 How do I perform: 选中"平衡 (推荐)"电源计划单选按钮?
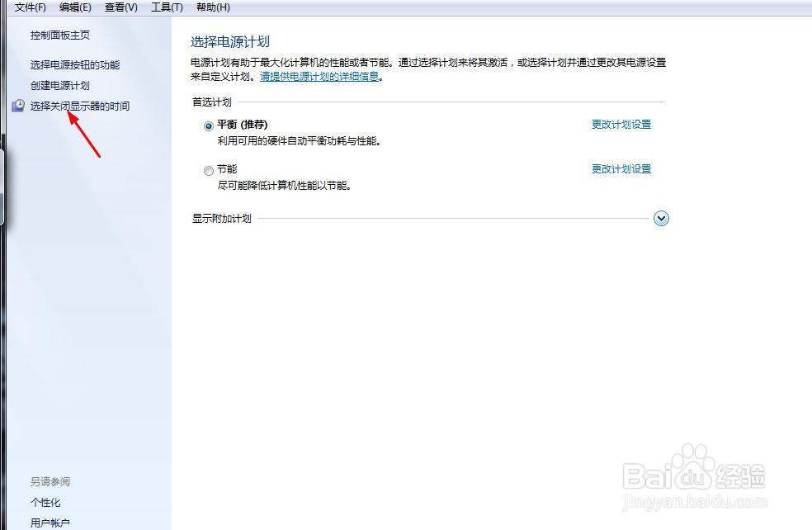(x=210, y=125)
